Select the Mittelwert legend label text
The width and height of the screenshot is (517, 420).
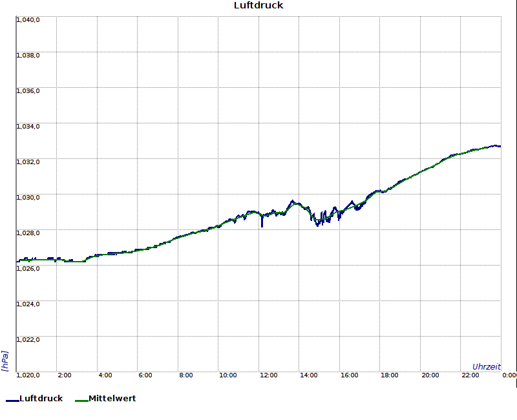[x=112, y=399]
